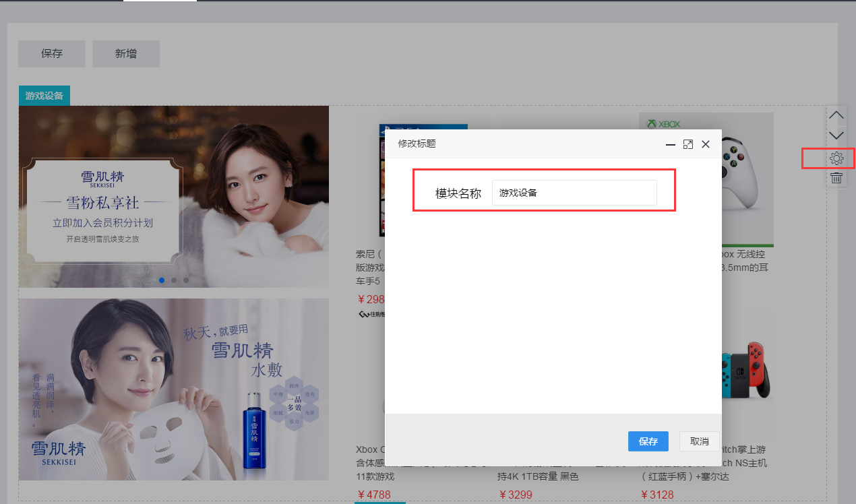Cancel the dialog with 取消
This screenshot has height=504, width=856.
[700, 441]
